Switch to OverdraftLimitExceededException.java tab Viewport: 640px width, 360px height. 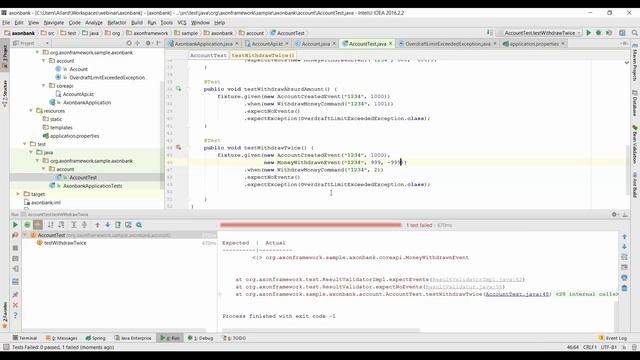(x=448, y=44)
